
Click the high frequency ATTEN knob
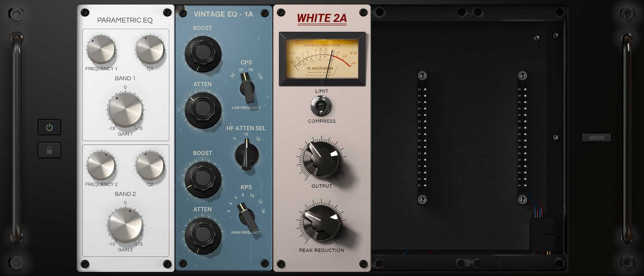pos(203,235)
